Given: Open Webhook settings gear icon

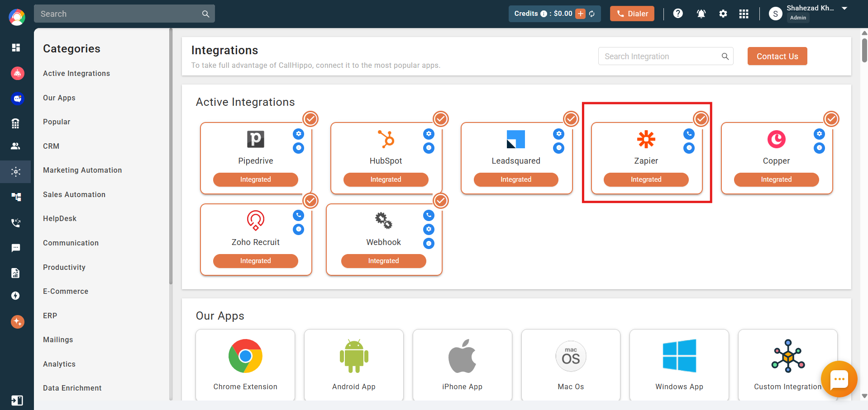Looking at the screenshot, I should click(429, 229).
